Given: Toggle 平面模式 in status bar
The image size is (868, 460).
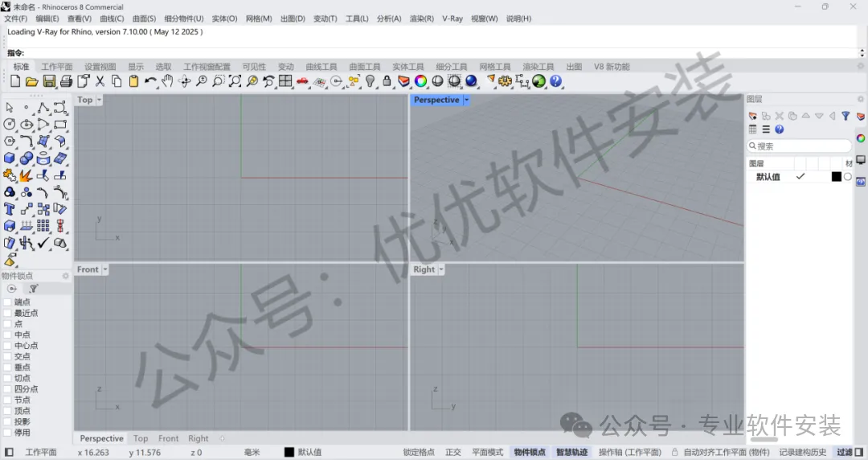Looking at the screenshot, I should (488, 452).
